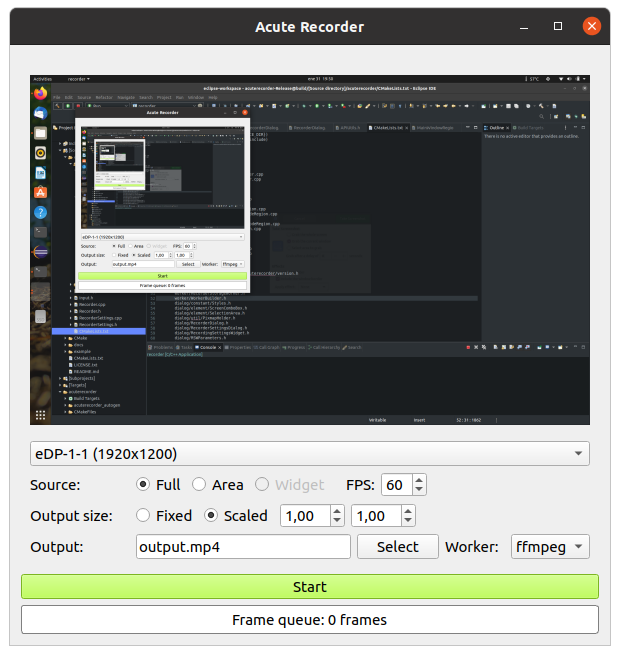This screenshot has width=620, height=655.
Task: Click the FPS value field showing 60
Action: tap(396, 485)
